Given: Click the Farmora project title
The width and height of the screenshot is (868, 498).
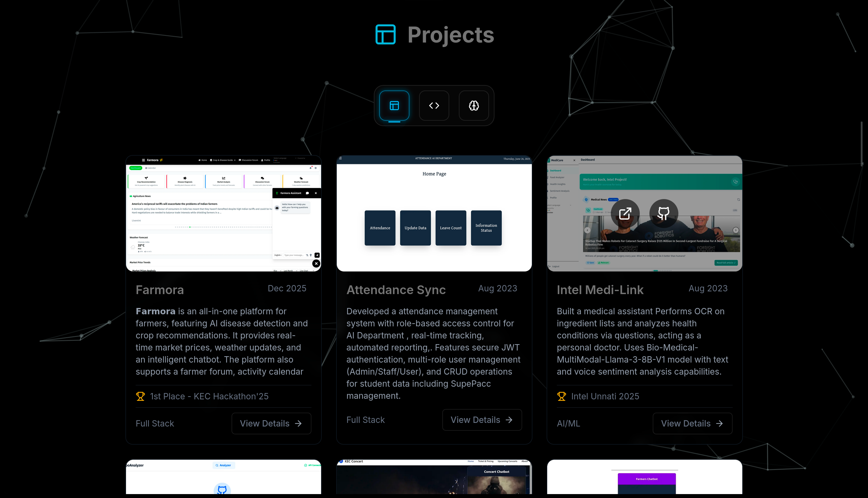Looking at the screenshot, I should coord(160,290).
